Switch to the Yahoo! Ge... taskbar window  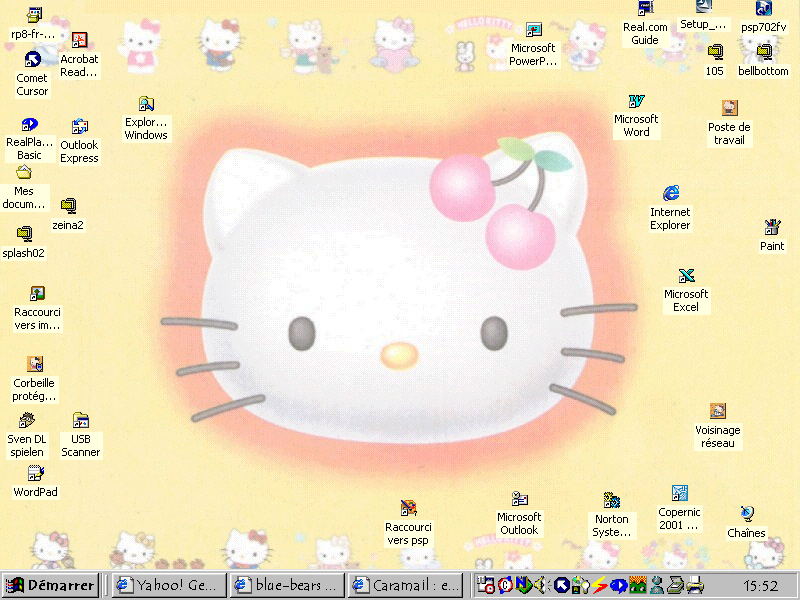click(170, 585)
